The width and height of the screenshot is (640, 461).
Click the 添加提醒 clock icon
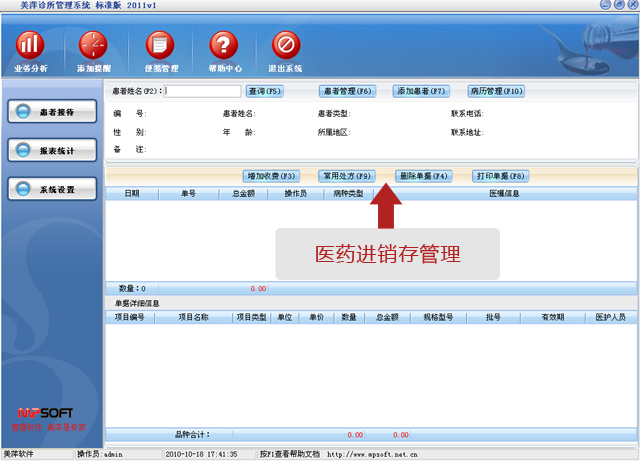93,46
